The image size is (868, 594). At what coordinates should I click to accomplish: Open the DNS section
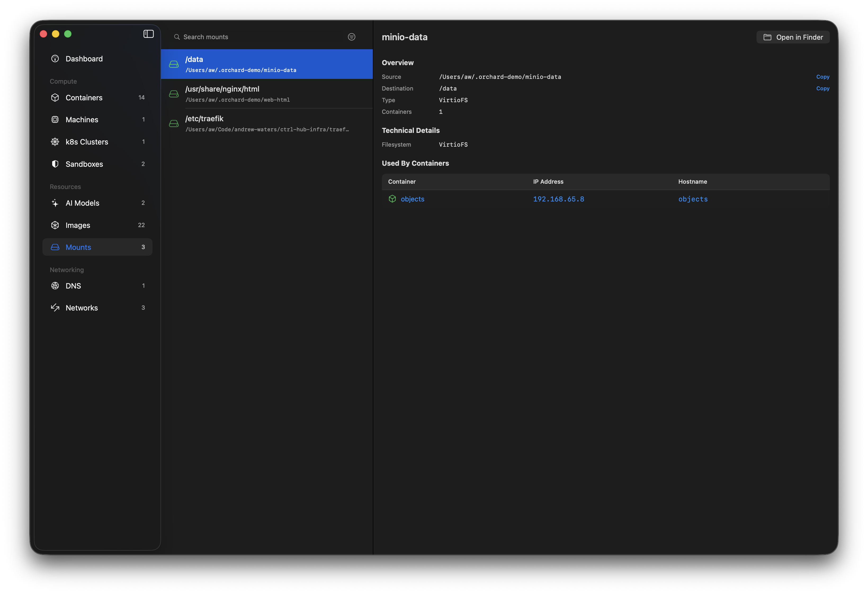click(97, 286)
